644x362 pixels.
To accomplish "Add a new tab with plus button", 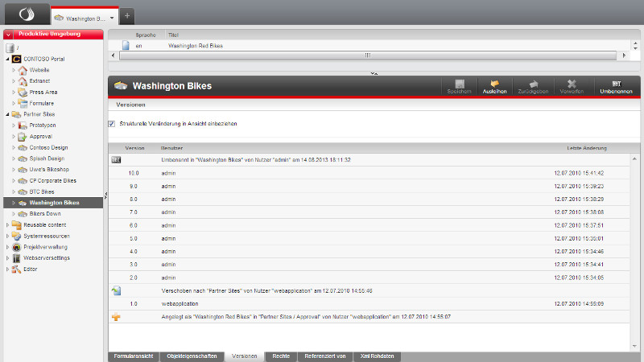I will pyautogui.click(x=128, y=16).
